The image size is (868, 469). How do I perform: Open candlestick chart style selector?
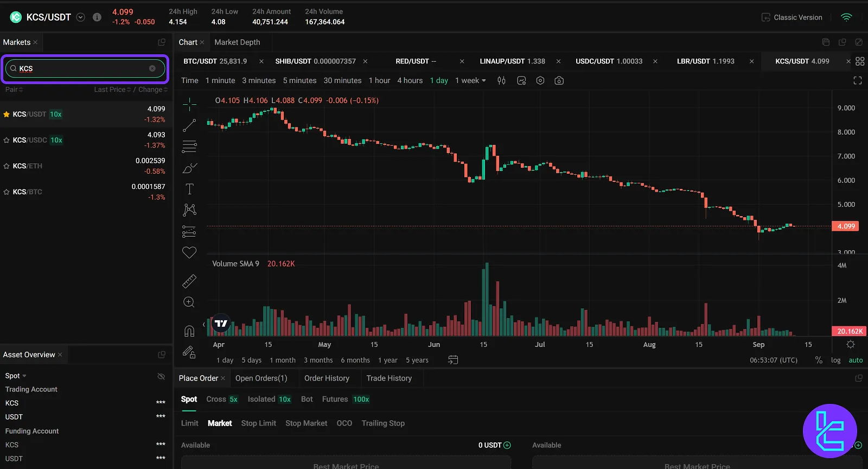501,80
